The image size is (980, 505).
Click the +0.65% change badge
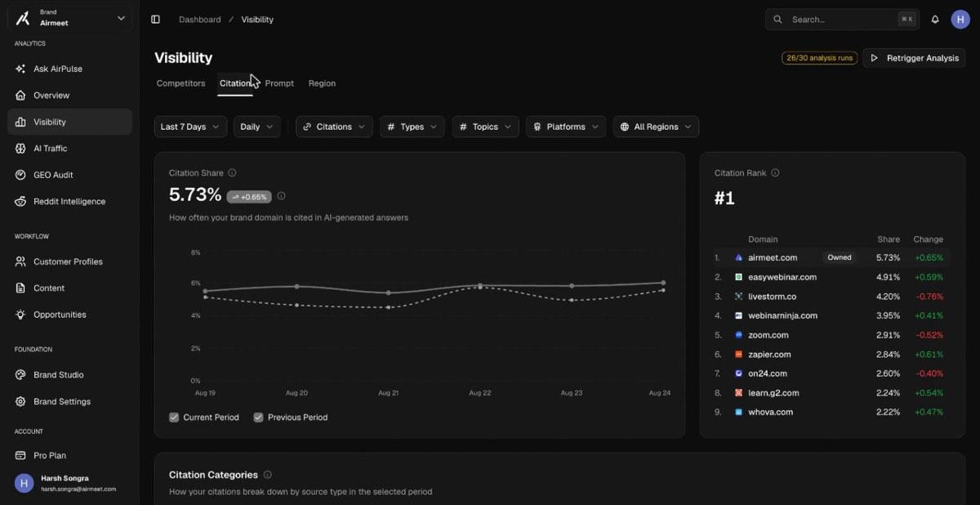click(x=249, y=196)
